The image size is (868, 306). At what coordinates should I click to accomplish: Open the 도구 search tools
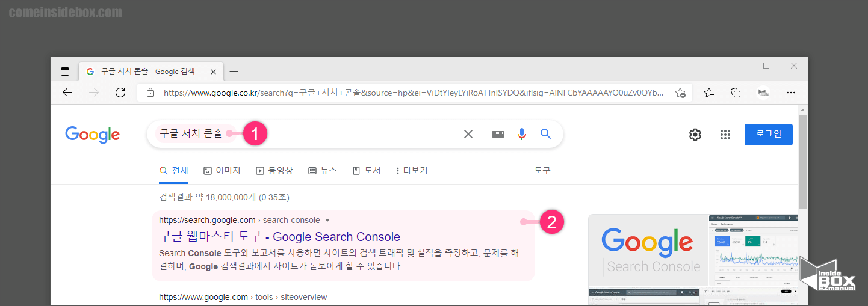[542, 171]
